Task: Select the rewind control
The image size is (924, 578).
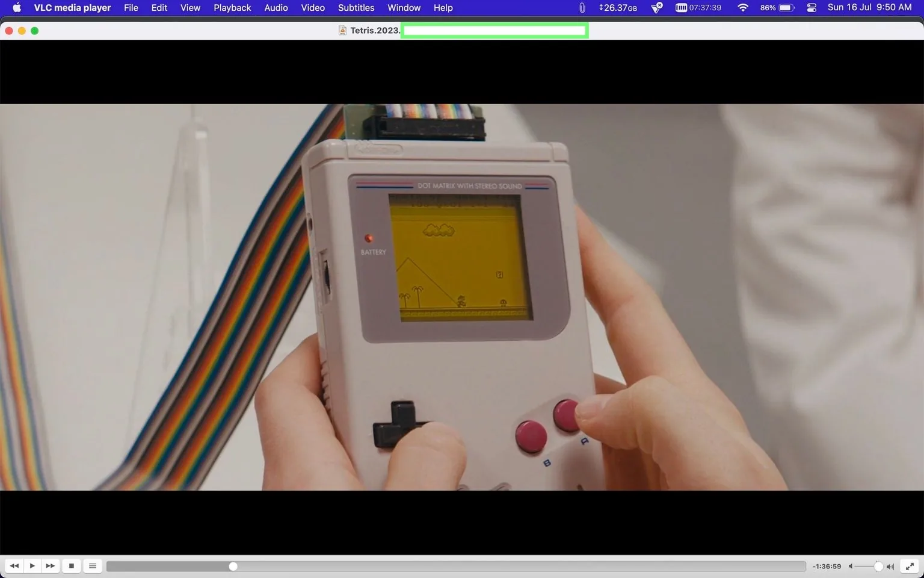Action: tap(14, 566)
